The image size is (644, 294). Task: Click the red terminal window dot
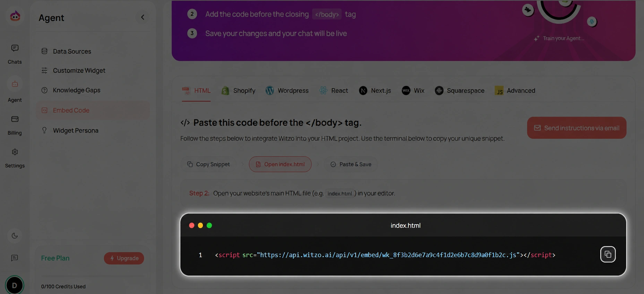click(191, 226)
